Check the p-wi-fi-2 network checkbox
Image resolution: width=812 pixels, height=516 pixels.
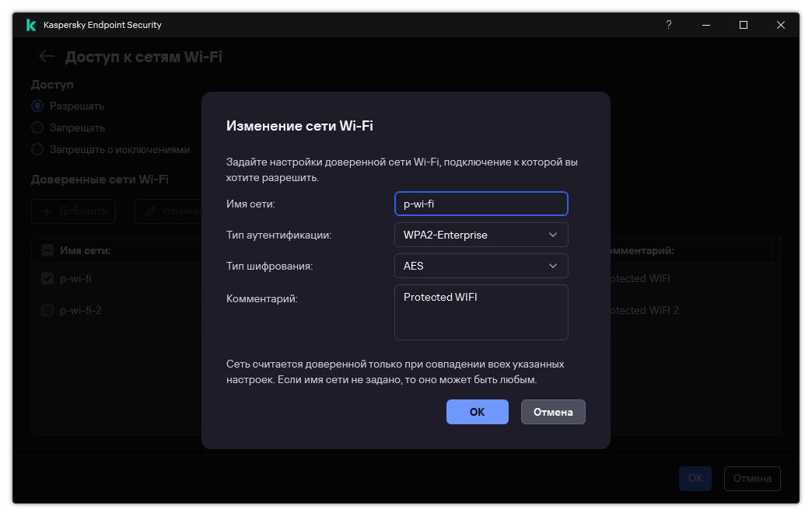47,309
